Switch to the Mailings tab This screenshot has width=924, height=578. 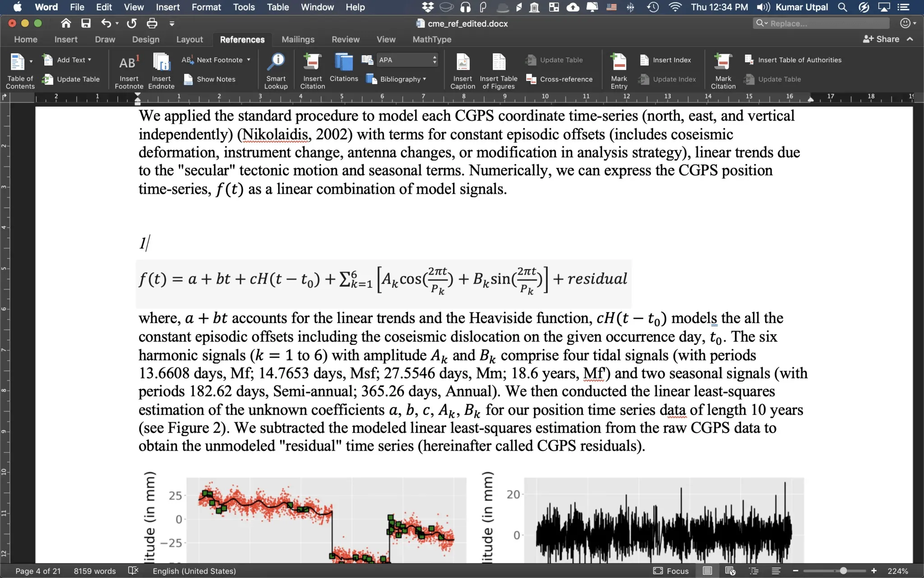(298, 39)
